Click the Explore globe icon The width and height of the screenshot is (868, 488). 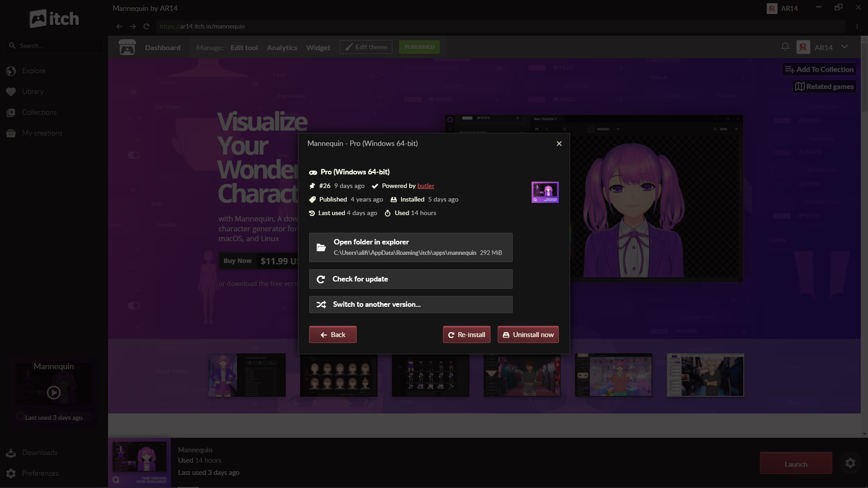point(11,71)
